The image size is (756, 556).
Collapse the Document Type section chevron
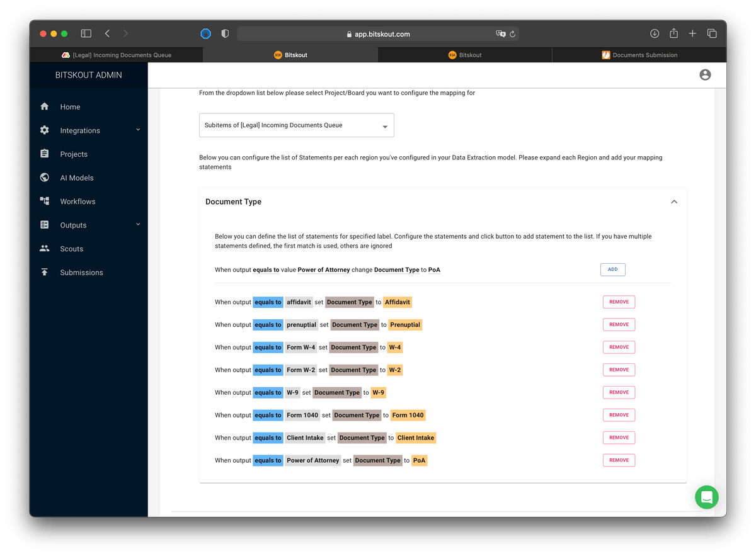pyautogui.click(x=674, y=201)
